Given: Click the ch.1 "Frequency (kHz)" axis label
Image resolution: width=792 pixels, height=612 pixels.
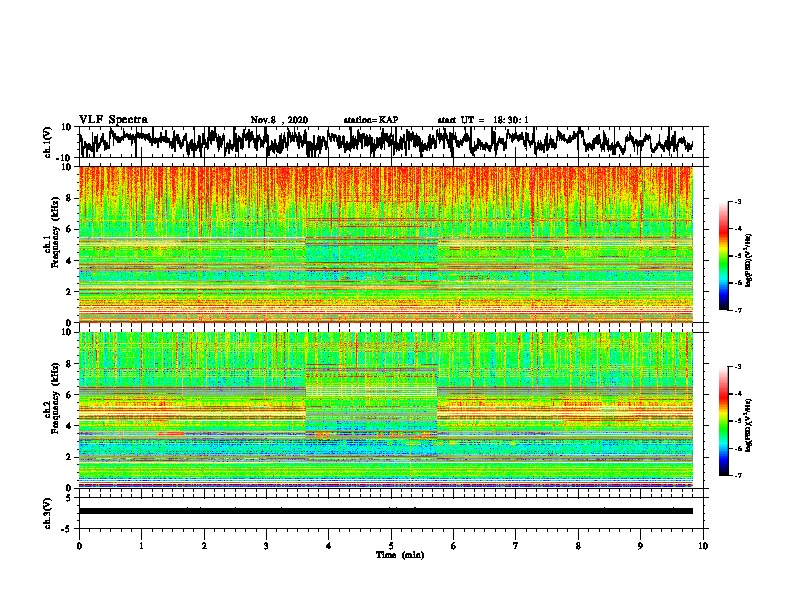Looking at the screenshot, I should click(x=56, y=233).
